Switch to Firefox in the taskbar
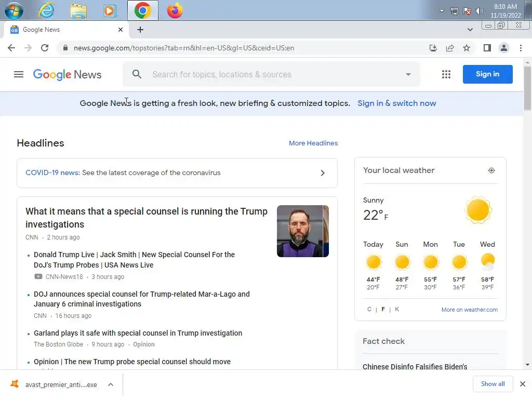Image resolution: width=532 pixels, height=399 pixels. pos(175,10)
